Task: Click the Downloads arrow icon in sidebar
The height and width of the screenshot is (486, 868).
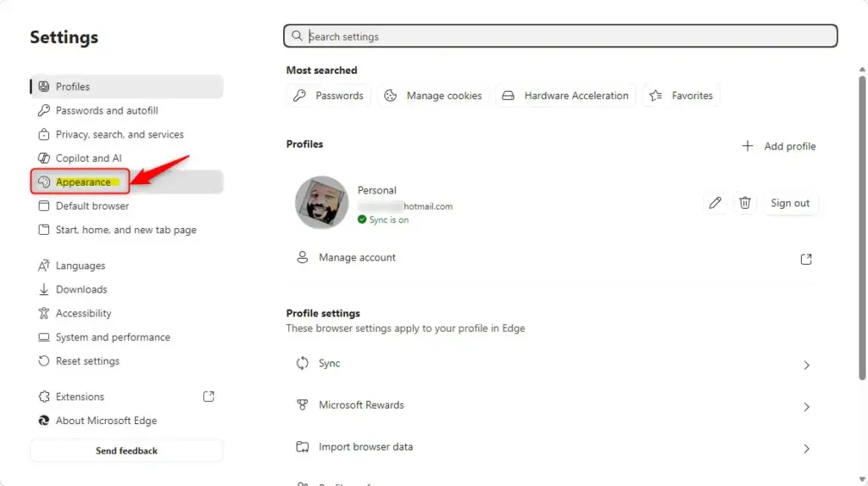Action: pos(44,289)
